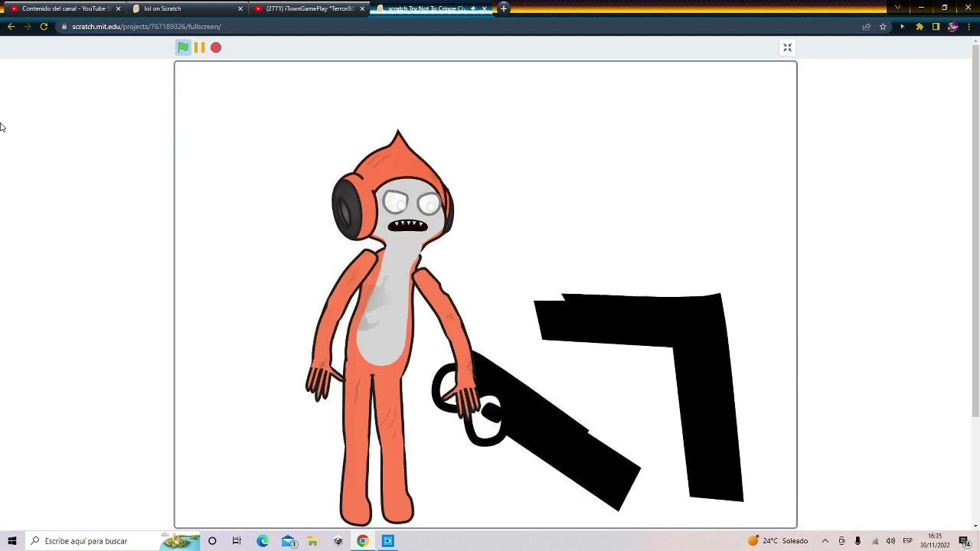Open the Chrome profile avatar

952,27
